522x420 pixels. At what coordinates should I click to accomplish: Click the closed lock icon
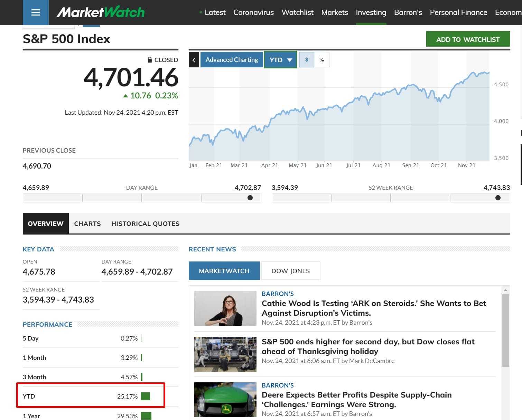[x=150, y=60]
